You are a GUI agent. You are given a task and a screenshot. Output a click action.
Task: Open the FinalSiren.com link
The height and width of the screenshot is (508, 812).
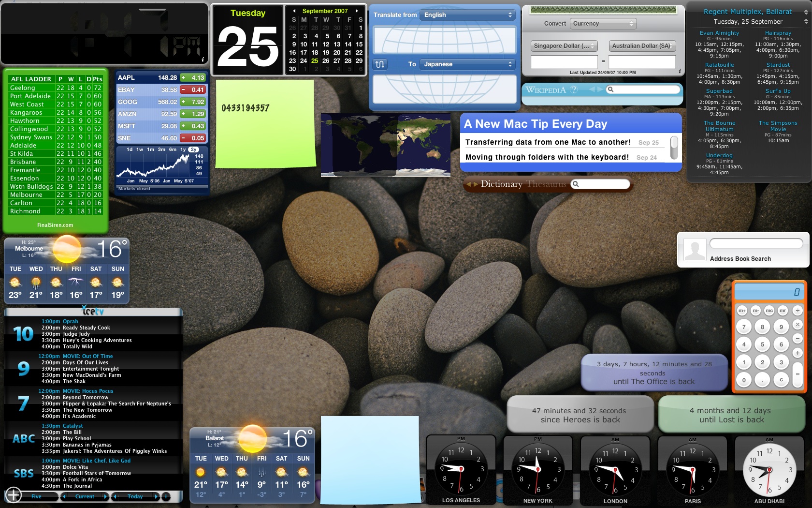(55, 225)
